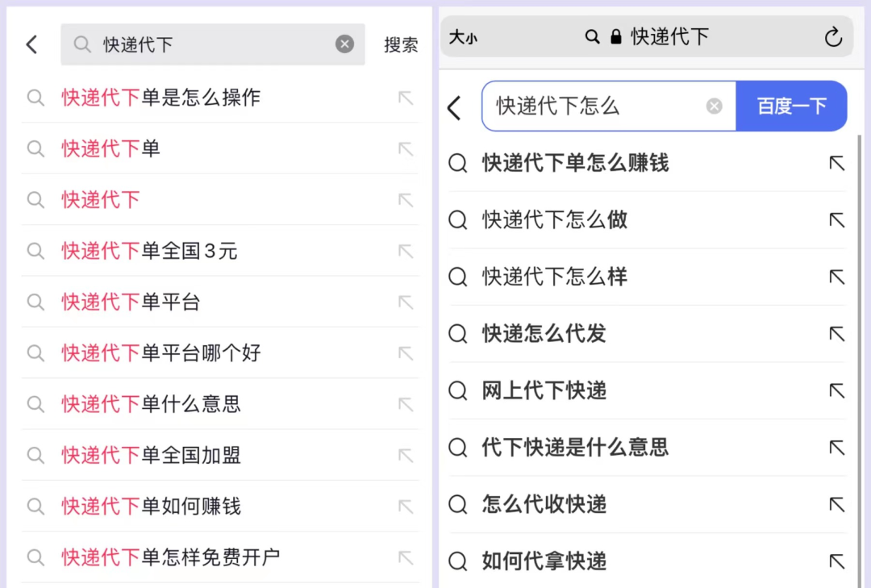
Task: Fill arrow beside 如何代拿快递
Action: [x=836, y=561]
